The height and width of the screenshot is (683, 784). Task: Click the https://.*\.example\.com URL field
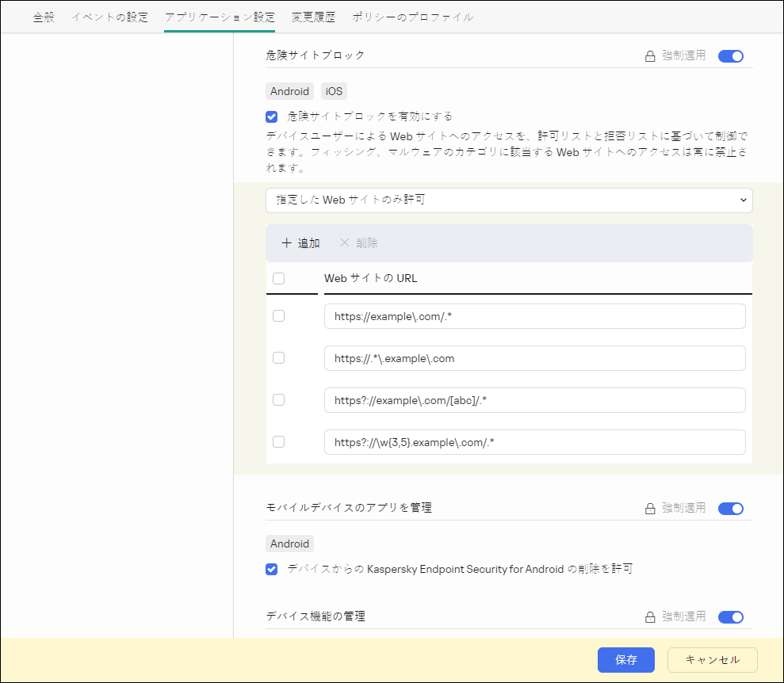[534, 358]
